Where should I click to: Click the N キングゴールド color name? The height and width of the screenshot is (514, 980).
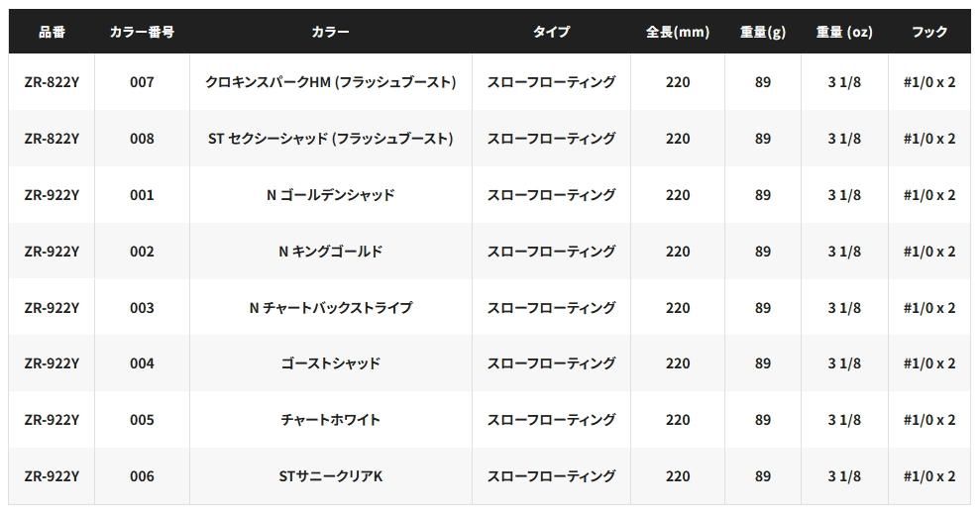pos(330,252)
